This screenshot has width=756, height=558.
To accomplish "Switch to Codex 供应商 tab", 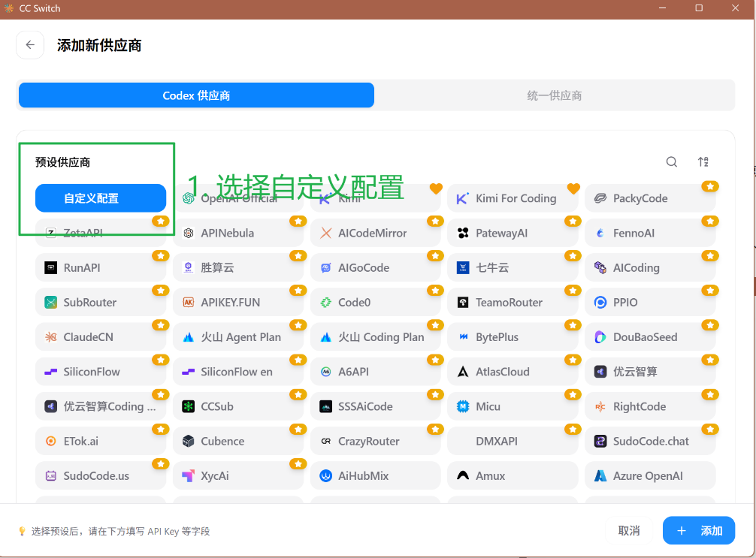I will (x=196, y=95).
